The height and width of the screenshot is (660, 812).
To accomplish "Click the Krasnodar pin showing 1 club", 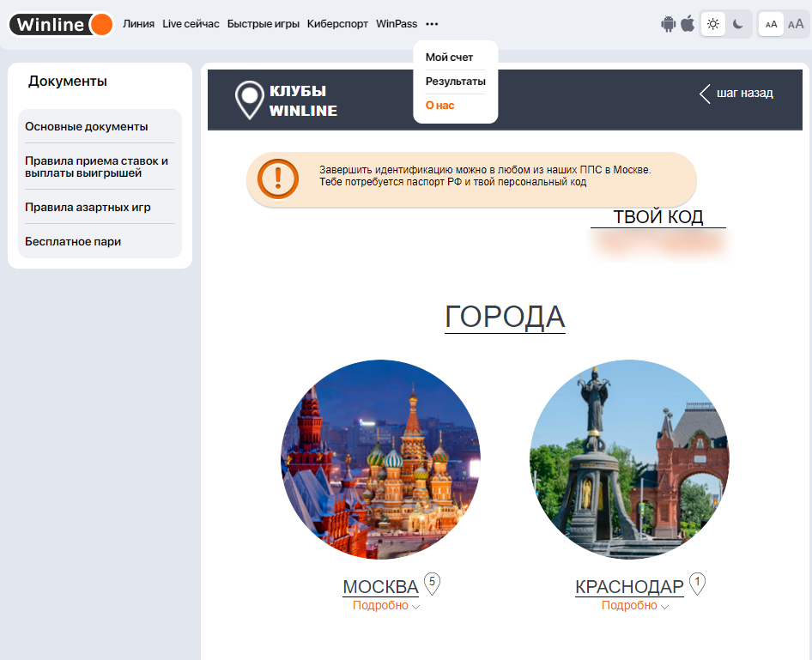I will 697,584.
